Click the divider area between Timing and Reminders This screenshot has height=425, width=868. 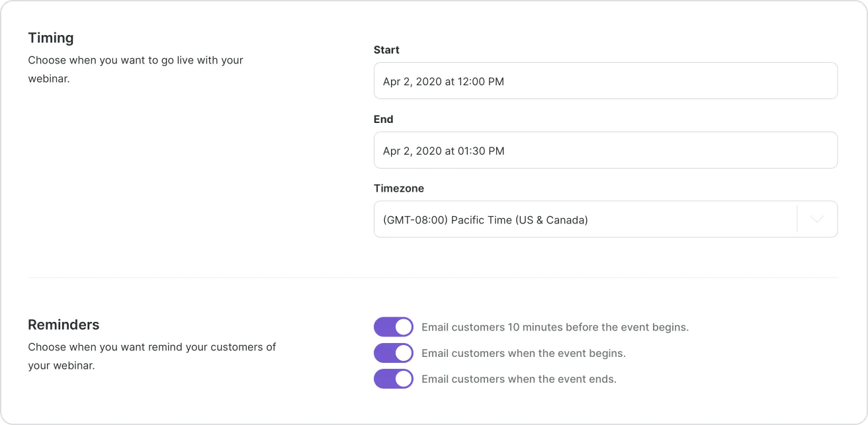click(433, 278)
